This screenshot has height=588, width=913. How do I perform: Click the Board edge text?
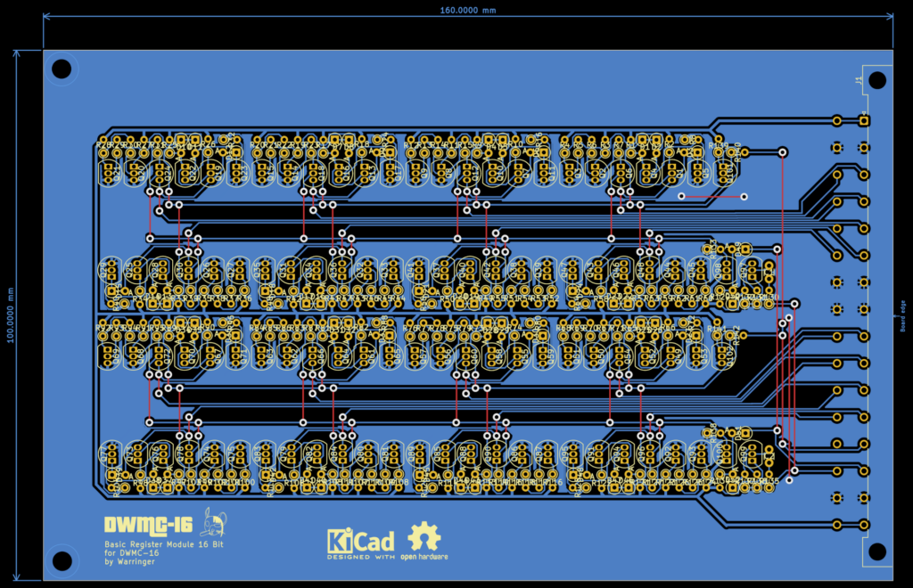tap(902, 315)
